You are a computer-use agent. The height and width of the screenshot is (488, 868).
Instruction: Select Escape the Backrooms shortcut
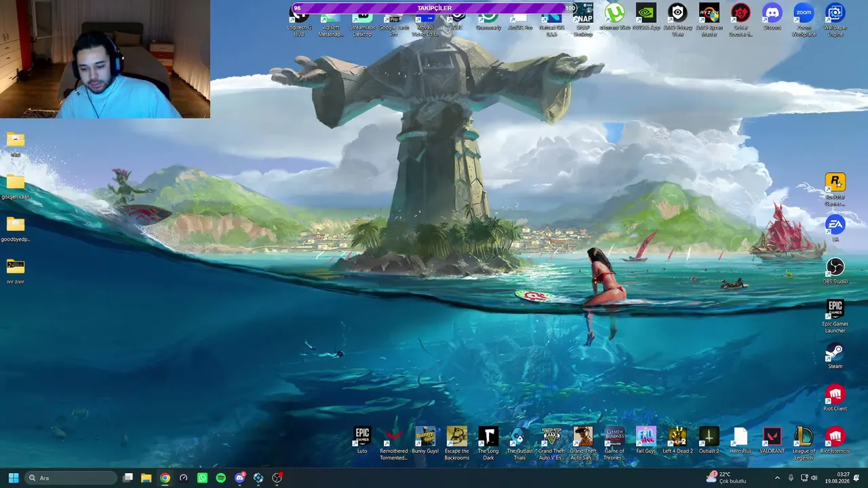point(457,444)
